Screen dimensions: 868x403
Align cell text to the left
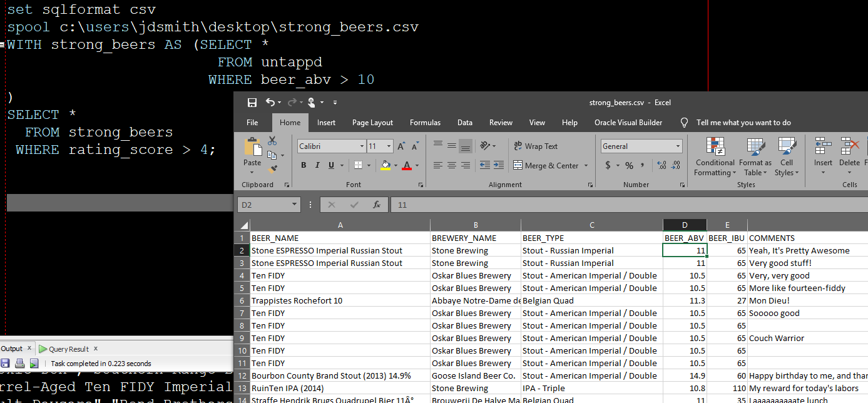point(438,165)
